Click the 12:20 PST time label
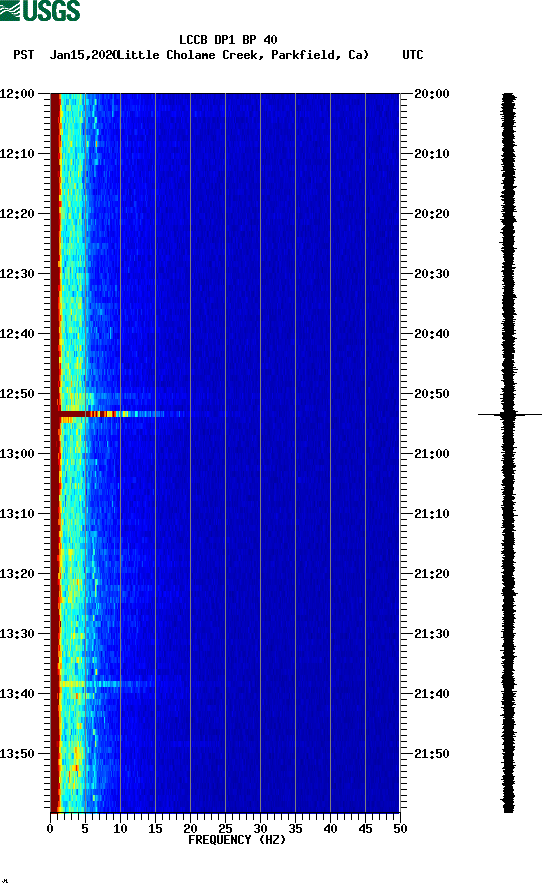Image resolution: width=552 pixels, height=892 pixels. tap(17, 214)
